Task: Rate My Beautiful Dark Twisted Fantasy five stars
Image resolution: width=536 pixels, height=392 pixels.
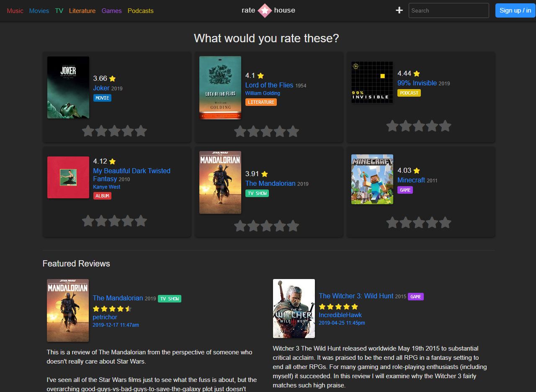Action: click(x=141, y=221)
